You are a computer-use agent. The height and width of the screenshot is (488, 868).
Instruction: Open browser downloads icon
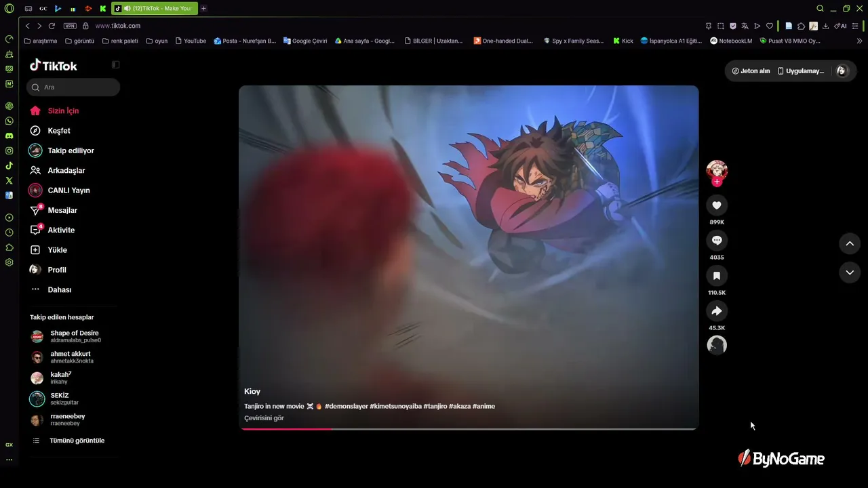(825, 26)
